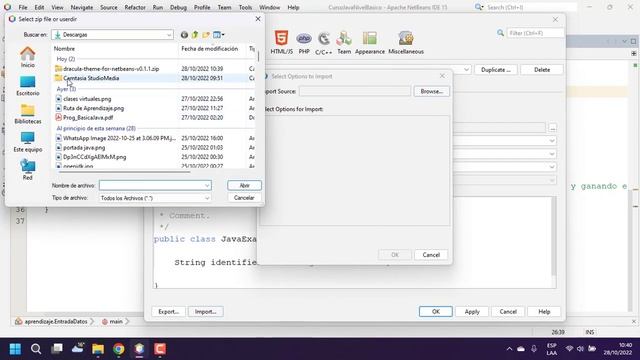This screenshot has height=360, width=640.
Task: Go to Escritorio in the places sidebar
Action: 28,86
